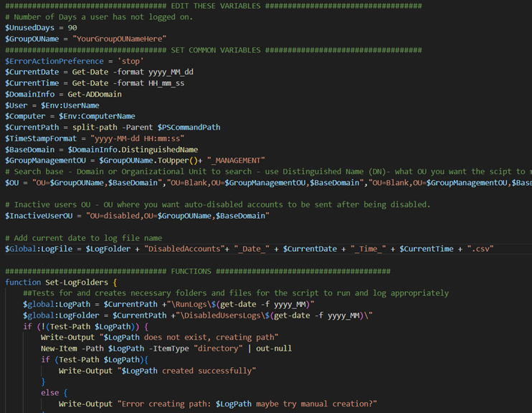Click $global:LogPath variable
Screen dimensions: 532x413
pos(57,305)
